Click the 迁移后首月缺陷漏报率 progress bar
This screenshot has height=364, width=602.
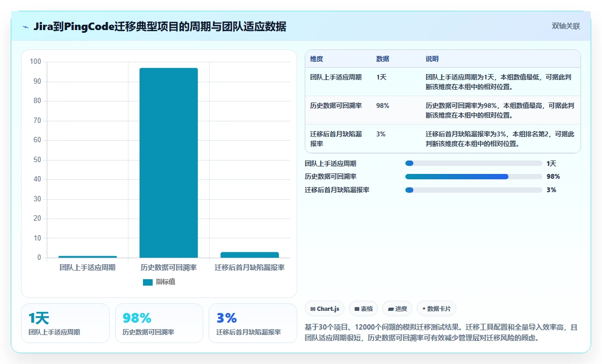[x=474, y=190]
